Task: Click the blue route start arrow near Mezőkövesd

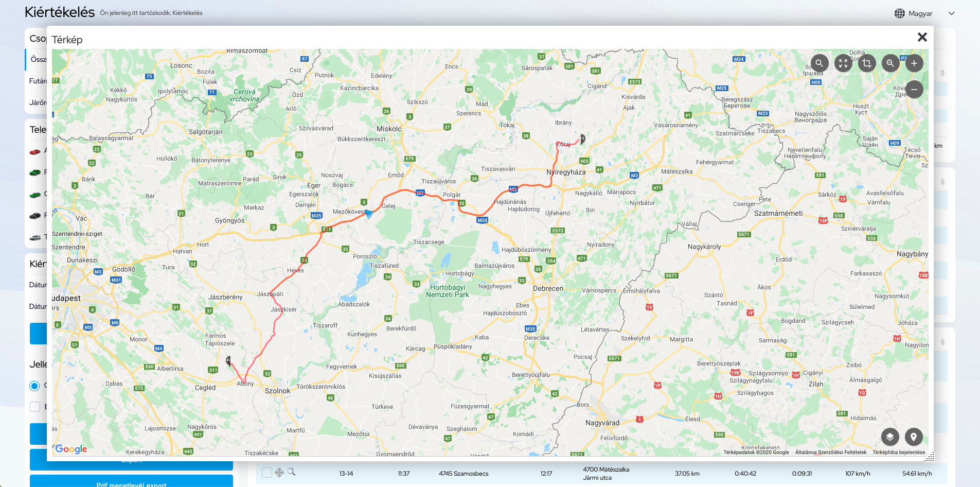Action: point(368,214)
